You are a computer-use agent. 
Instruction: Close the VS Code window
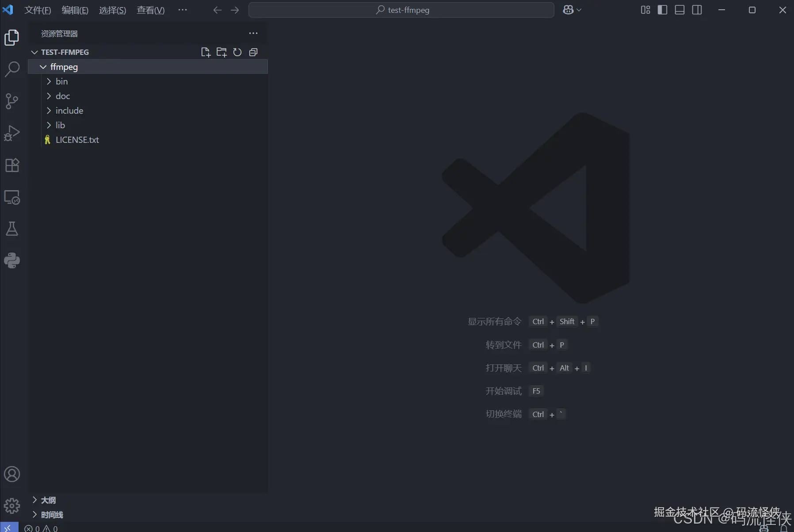pos(783,10)
